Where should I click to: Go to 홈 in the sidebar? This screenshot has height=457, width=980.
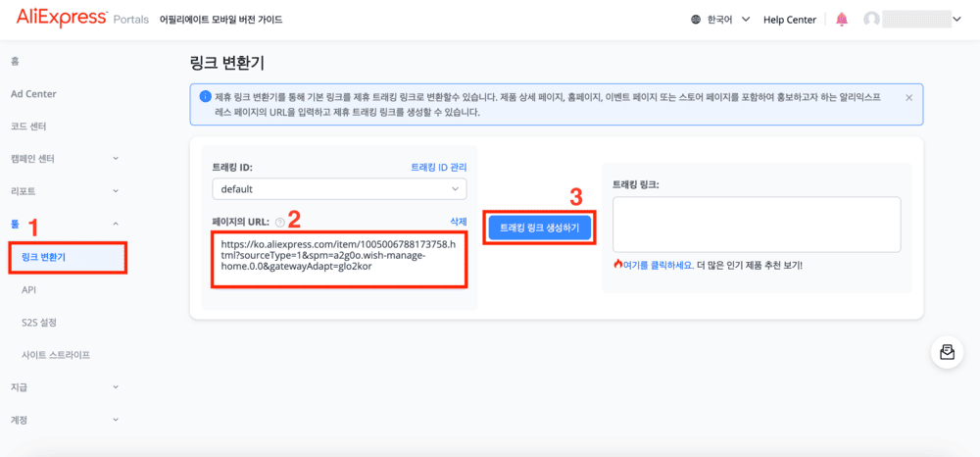click(x=15, y=61)
